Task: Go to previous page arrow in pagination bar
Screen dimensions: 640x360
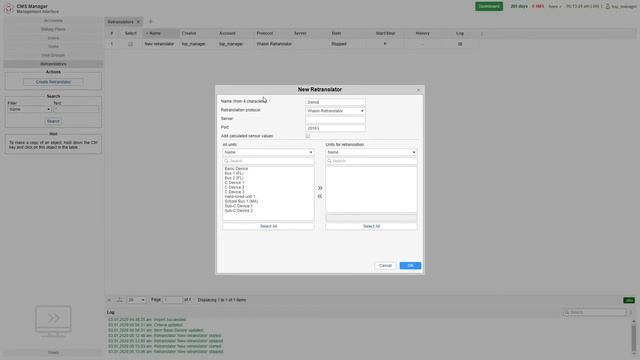Action: (x=109, y=300)
